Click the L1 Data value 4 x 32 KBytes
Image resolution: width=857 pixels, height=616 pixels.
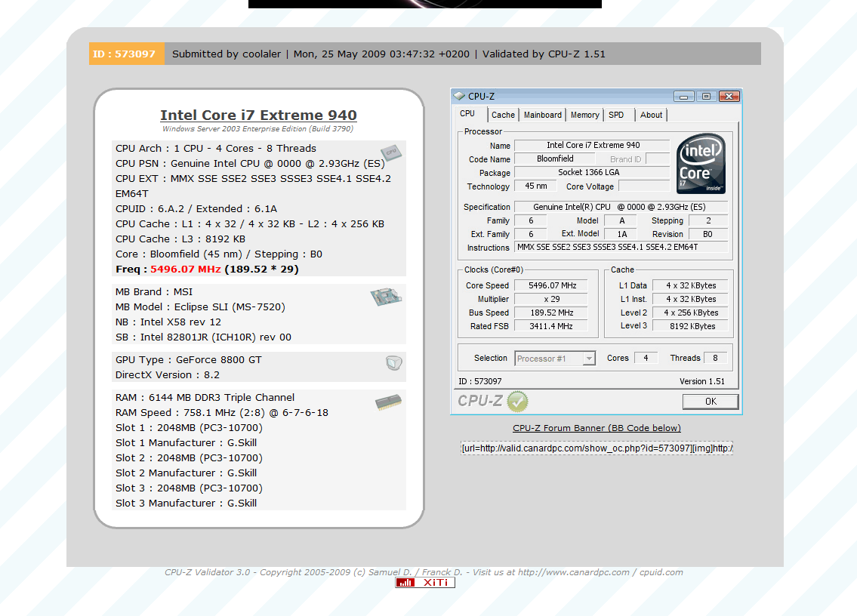pos(692,285)
